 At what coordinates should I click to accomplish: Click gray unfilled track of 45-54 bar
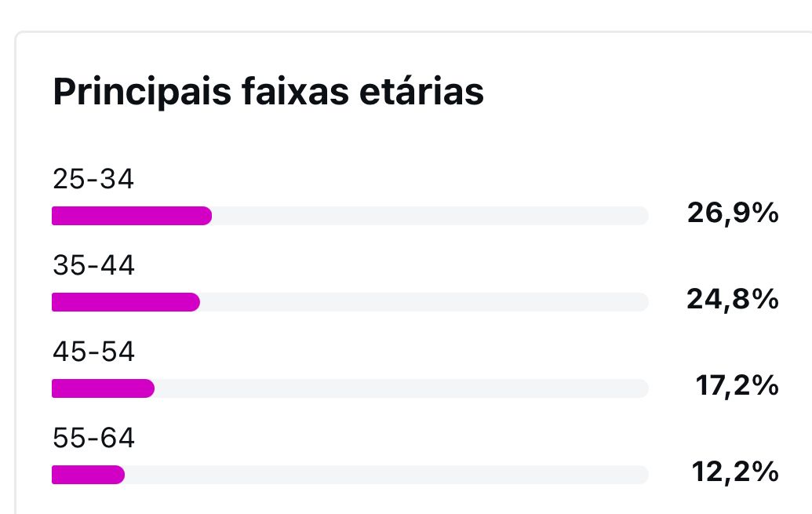(402, 388)
